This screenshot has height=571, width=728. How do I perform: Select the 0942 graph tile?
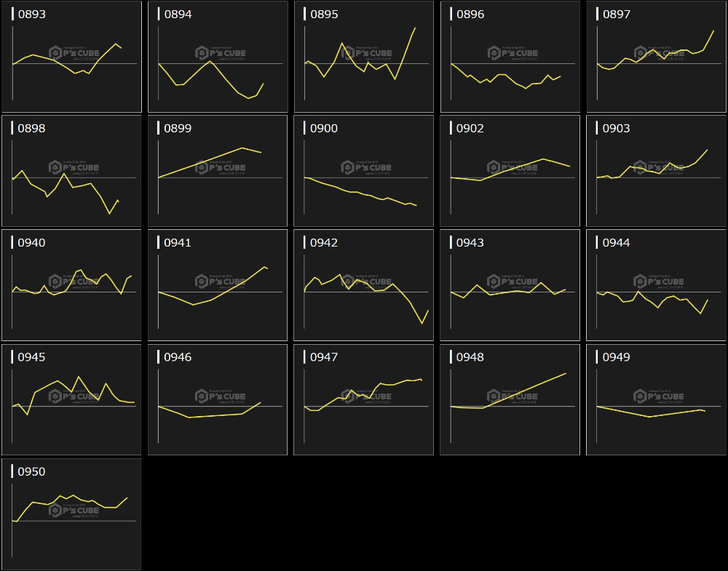(x=364, y=285)
